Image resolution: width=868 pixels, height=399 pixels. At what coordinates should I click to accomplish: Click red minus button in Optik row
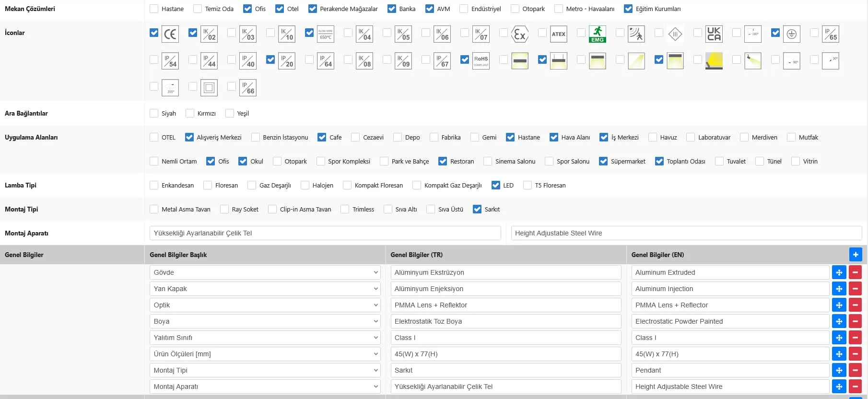coord(856,305)
